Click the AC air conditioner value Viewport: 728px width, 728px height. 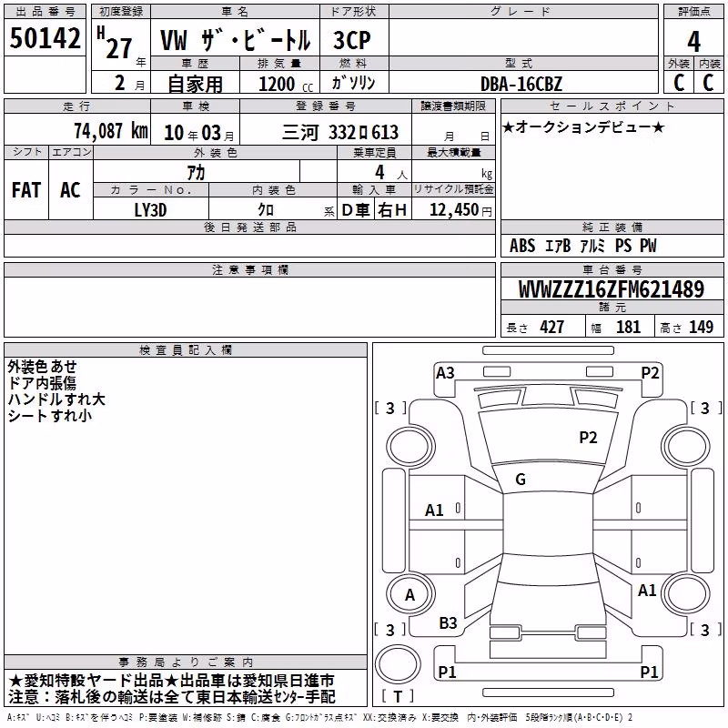[70, 190]
